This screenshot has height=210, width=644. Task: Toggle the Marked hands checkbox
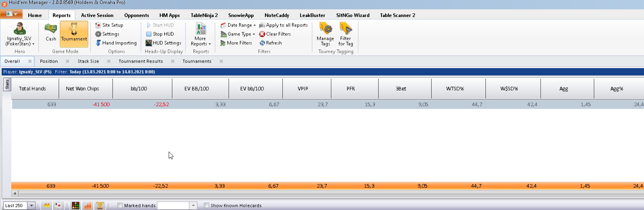(120, 206)
